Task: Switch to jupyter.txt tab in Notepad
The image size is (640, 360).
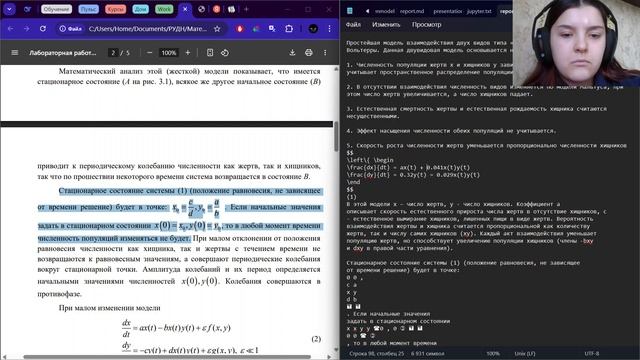Action: tap(479, 11)
